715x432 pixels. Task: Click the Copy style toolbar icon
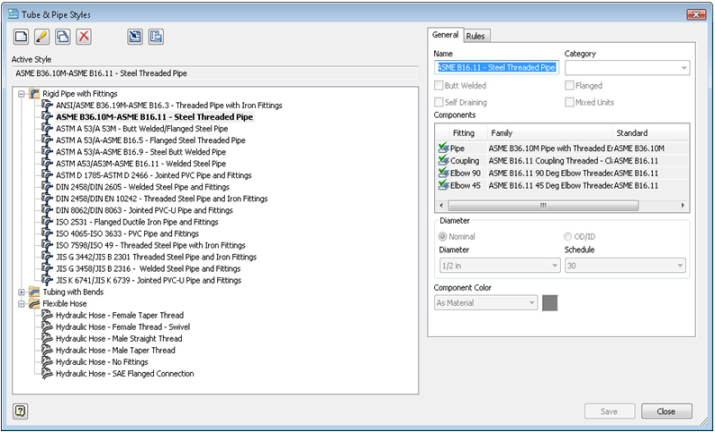[63, 36]
